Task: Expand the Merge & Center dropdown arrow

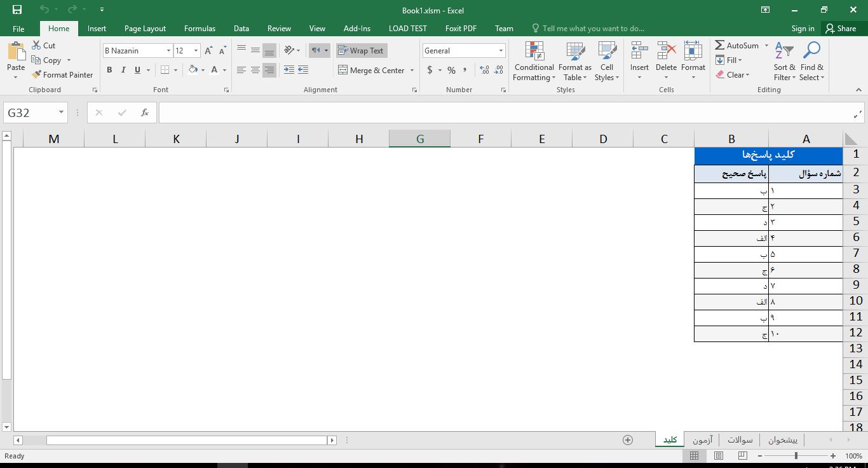Action: click(x=412, y=71)
